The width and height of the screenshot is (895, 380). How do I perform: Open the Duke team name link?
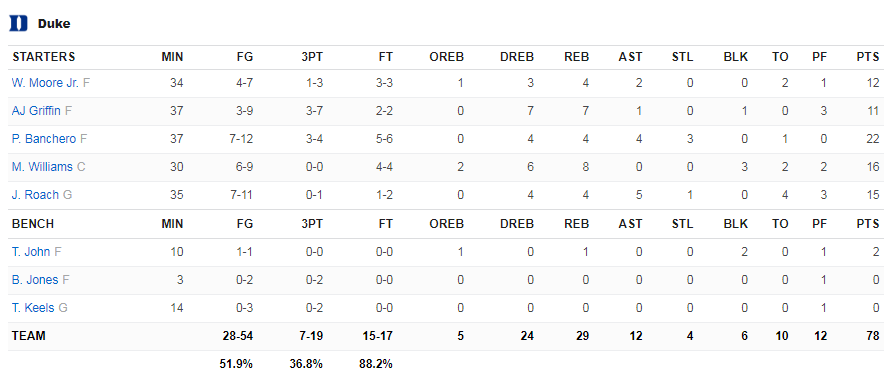[x=54, y=24]
